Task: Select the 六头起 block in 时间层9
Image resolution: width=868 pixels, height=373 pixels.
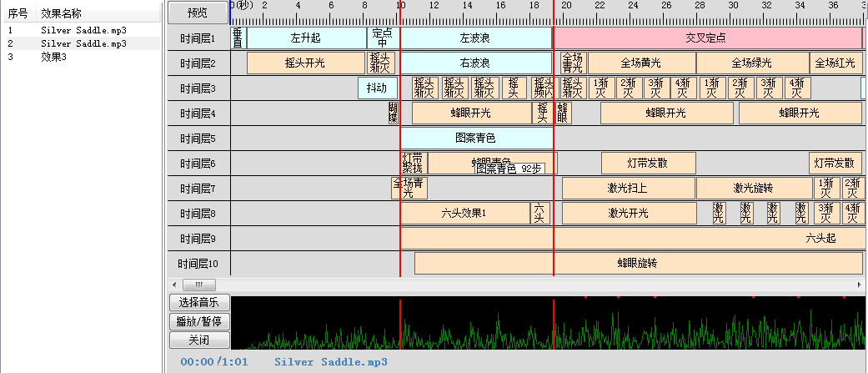Action: click(x=631, y=239)
